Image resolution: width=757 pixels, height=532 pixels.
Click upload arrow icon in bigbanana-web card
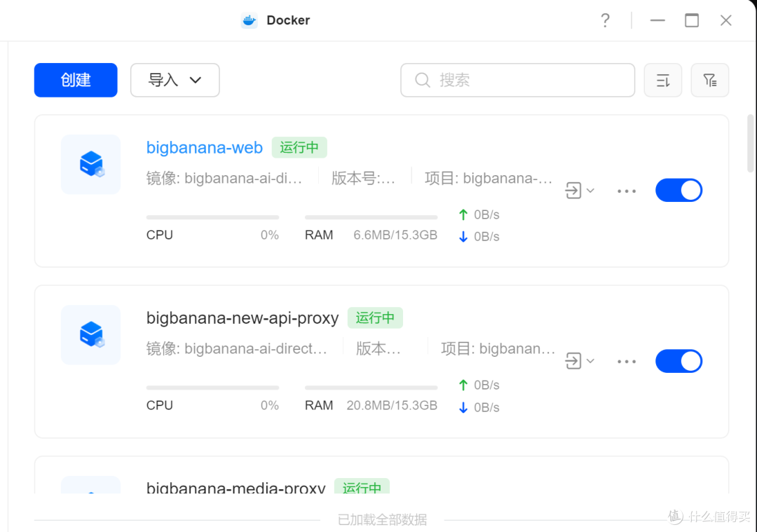pos(463,214)
